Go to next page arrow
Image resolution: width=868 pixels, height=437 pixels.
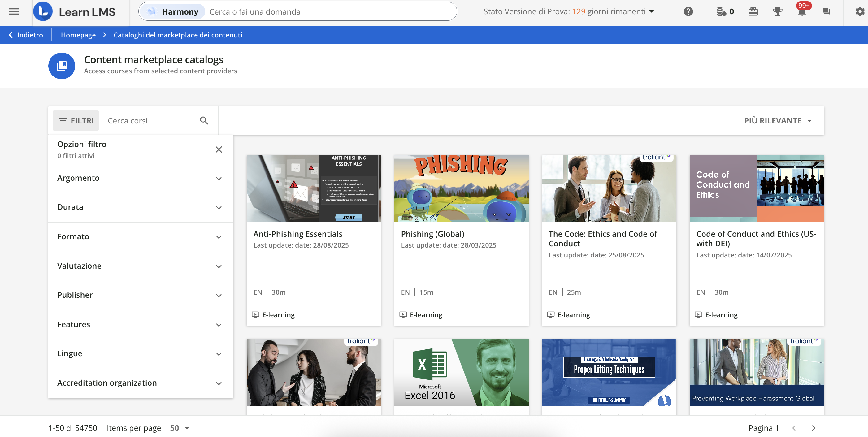click(x=814, y=428)
